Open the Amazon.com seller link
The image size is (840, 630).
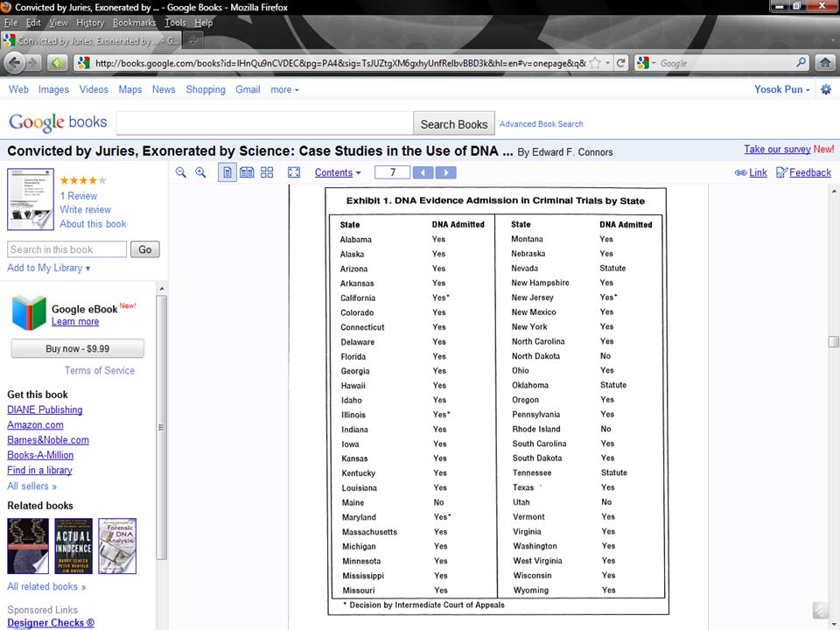coord(35,424)
